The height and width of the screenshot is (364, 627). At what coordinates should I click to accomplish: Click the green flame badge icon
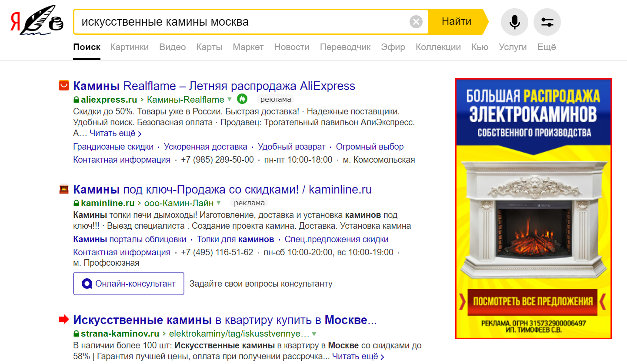[242, 99]
